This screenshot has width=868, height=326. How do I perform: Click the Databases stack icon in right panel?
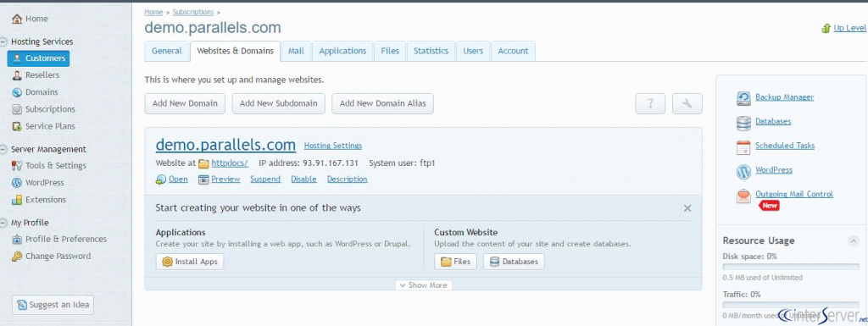pos(743,123)
